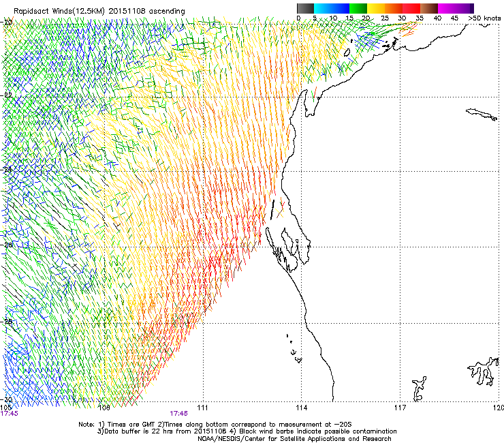The width and height of the screenshot is (504, 443).
Task: Click the yellow 20-25 knots legend segment
Action: (x=376, y=8)
